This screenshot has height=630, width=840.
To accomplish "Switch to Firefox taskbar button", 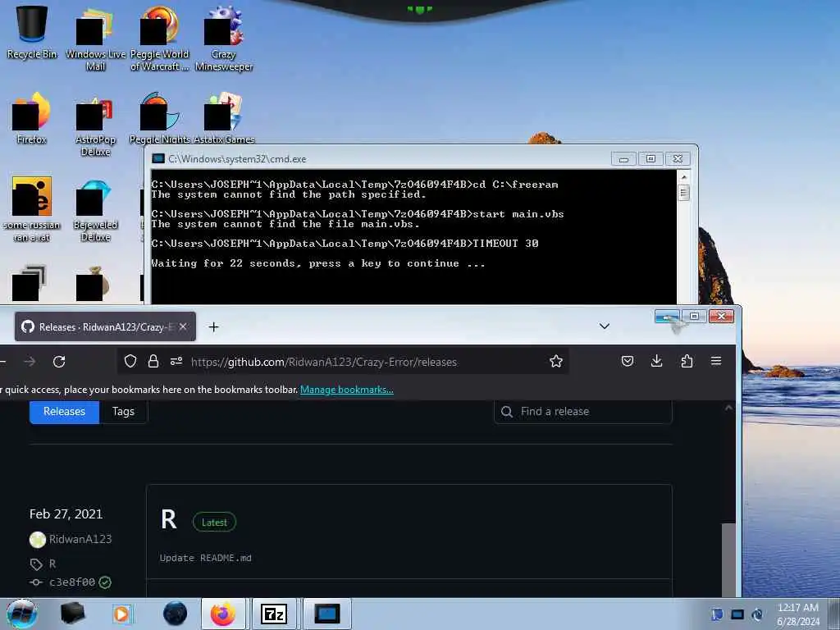I will [x=223, y=614].
